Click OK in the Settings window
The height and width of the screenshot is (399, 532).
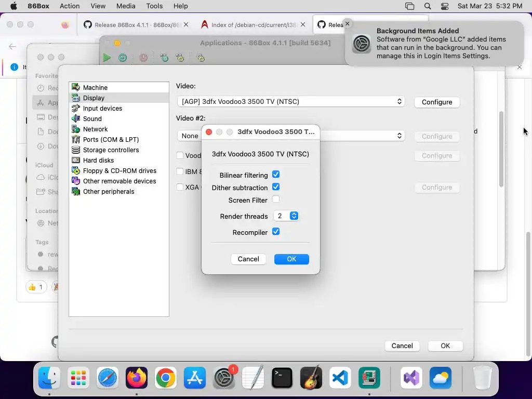pos(445,345)
